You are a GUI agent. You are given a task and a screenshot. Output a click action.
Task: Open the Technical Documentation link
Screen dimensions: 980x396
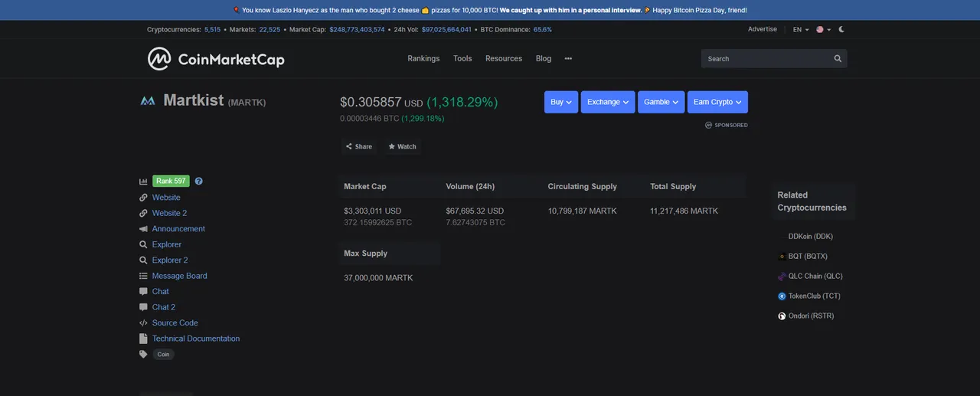[196, 339]
